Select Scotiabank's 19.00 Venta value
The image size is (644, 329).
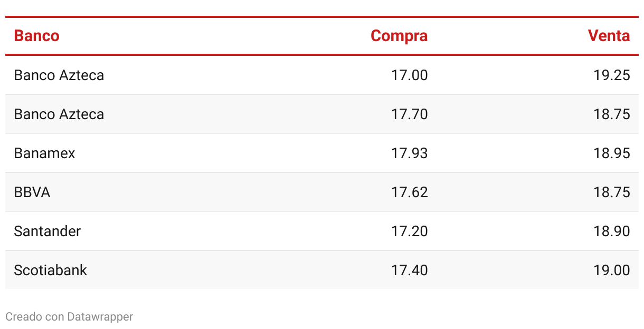click(x=612, y=270)
